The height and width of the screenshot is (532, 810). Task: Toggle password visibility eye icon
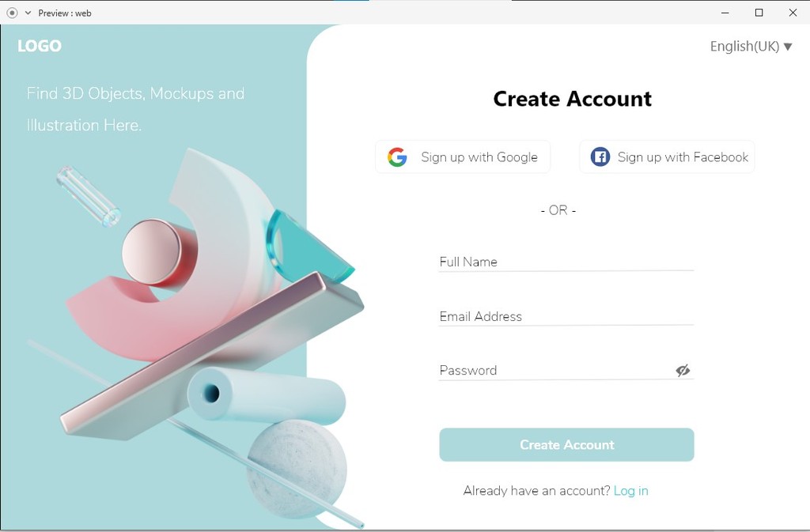pyautogui.click(x=683, y=370)
